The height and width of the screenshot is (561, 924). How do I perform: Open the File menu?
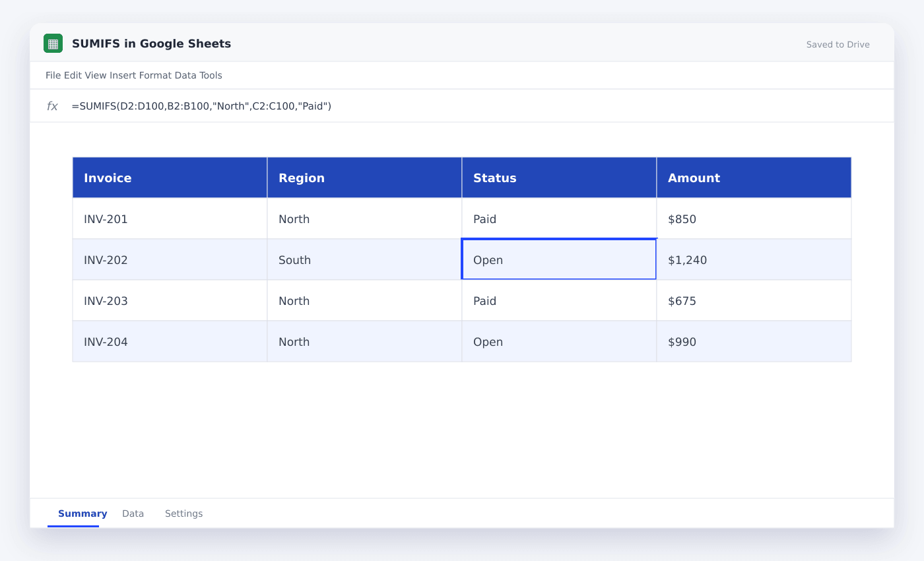pos(53,75)
